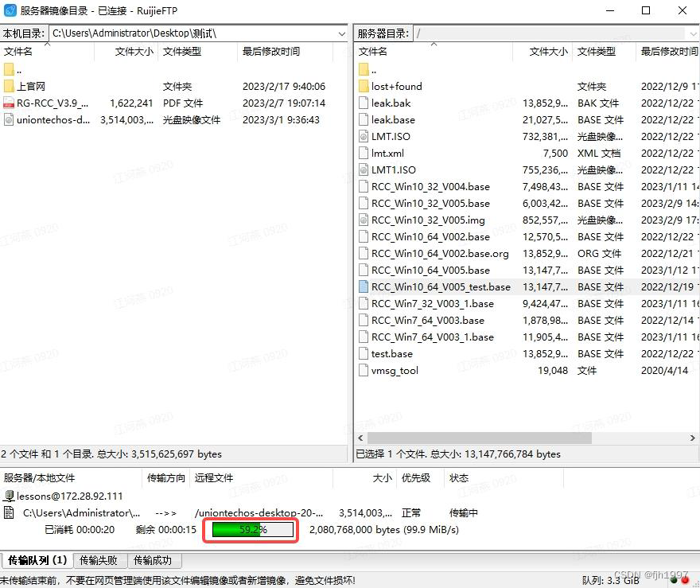Sort local files by 最后修改时间 column
The width and height of the screenshot is (700, 588).
pos(286,52)
